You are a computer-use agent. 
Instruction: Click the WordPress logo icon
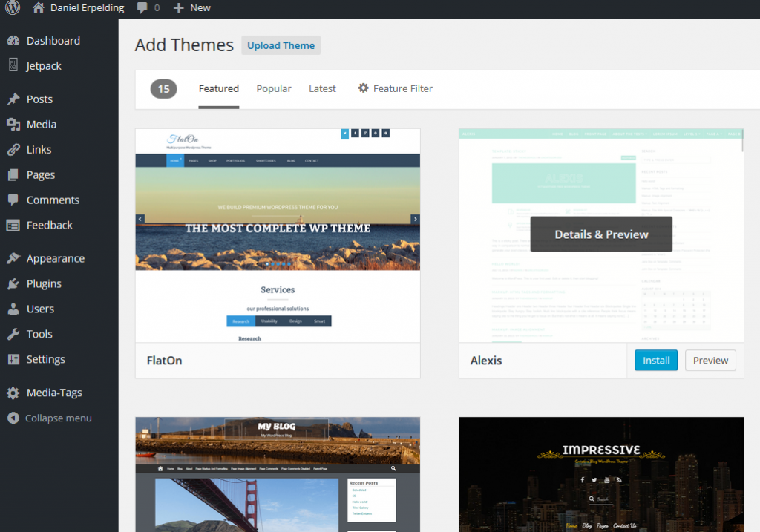13,8
